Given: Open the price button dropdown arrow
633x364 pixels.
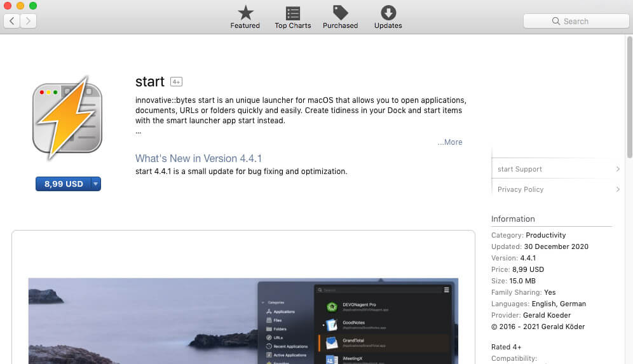Looking at the screenshot, I should point(95,184).
